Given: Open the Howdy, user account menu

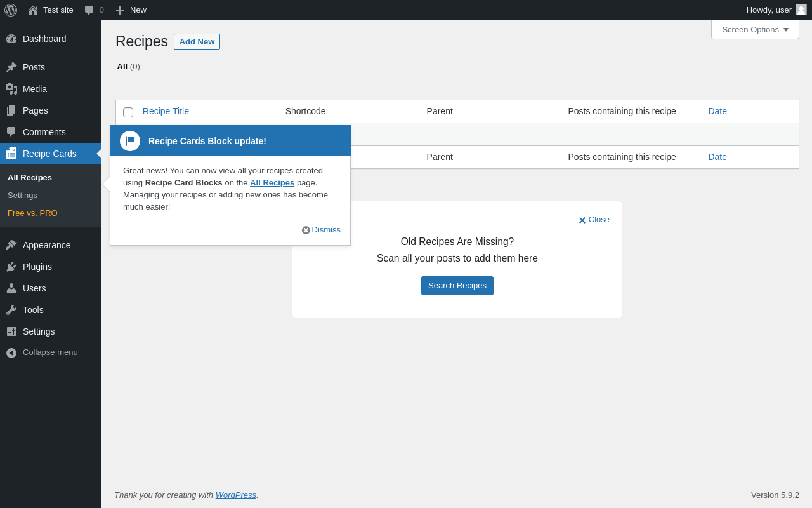Looking at the screenshot, I should point(776,10).
